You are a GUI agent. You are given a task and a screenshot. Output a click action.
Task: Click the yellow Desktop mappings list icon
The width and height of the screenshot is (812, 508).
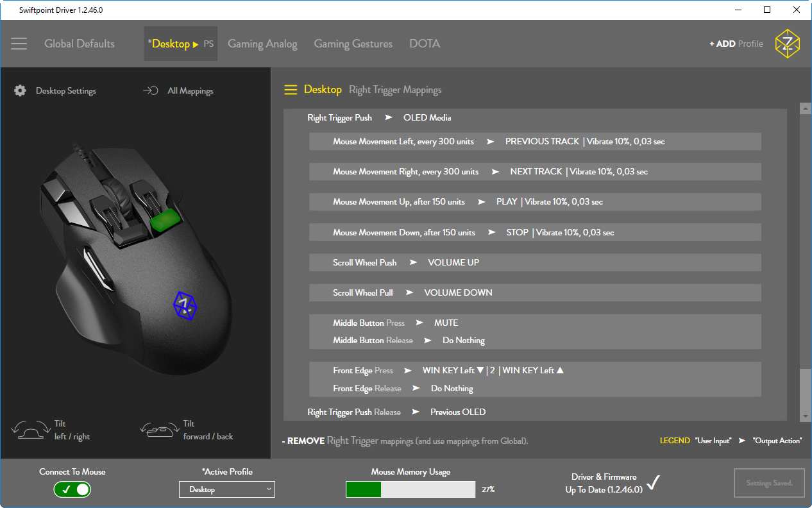point(291,90)
